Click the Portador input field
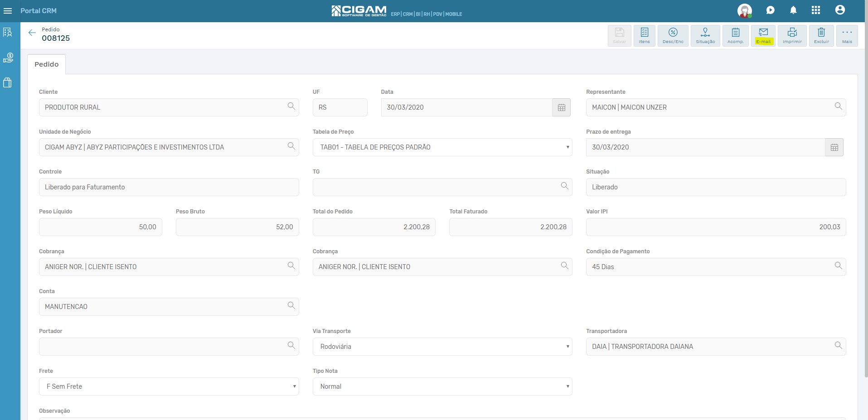 (169, 347)
